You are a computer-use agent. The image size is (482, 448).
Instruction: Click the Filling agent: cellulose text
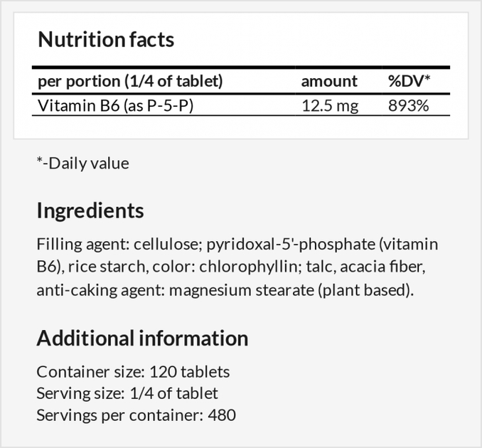119,244
